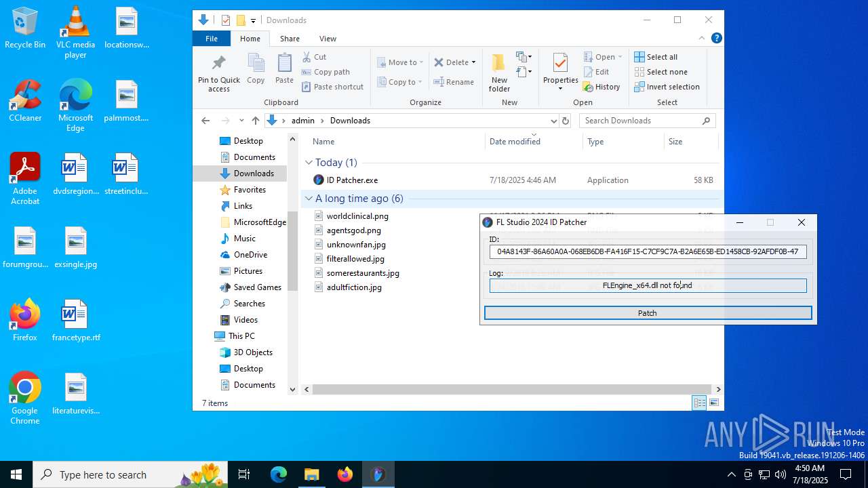This screenshot has width=868, height=488.
Task: Click Select none
Action: click(x=660, y=72)
